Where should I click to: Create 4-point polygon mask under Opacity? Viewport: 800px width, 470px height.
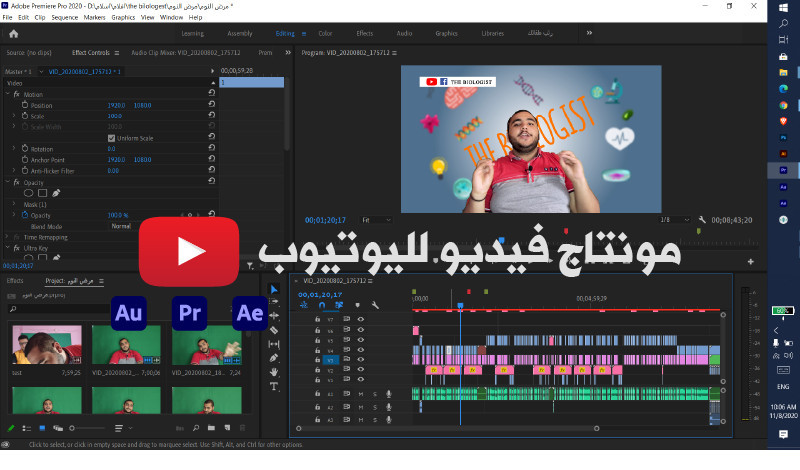pos(42,193)
